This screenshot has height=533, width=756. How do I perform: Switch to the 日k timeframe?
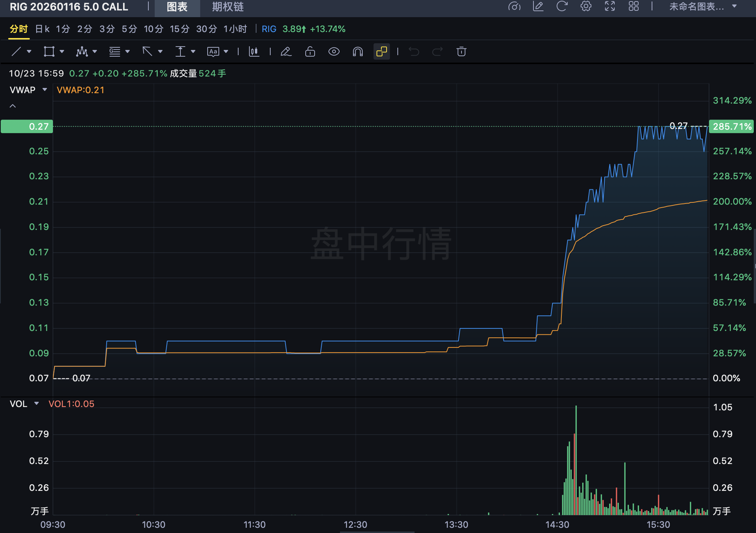coord(42,29)
